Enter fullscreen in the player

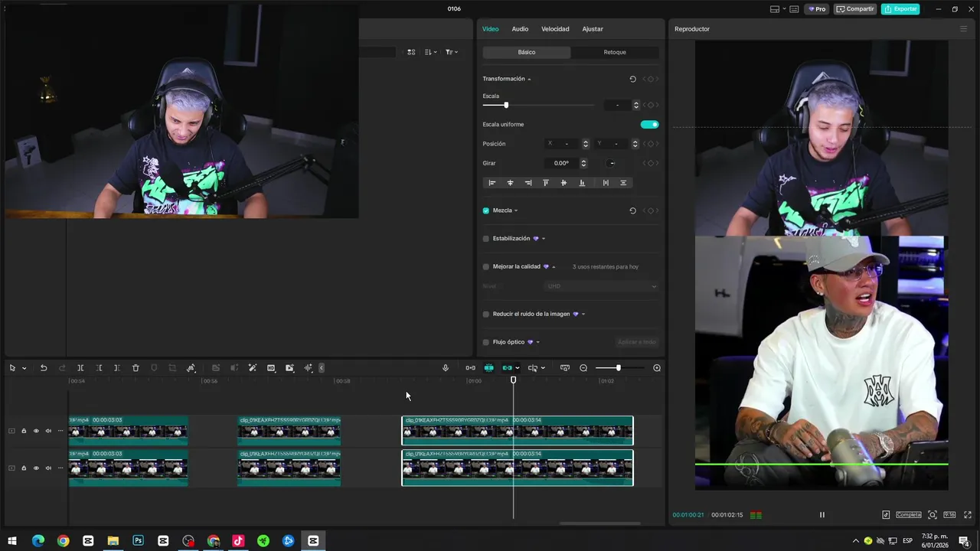coord(968,515)
